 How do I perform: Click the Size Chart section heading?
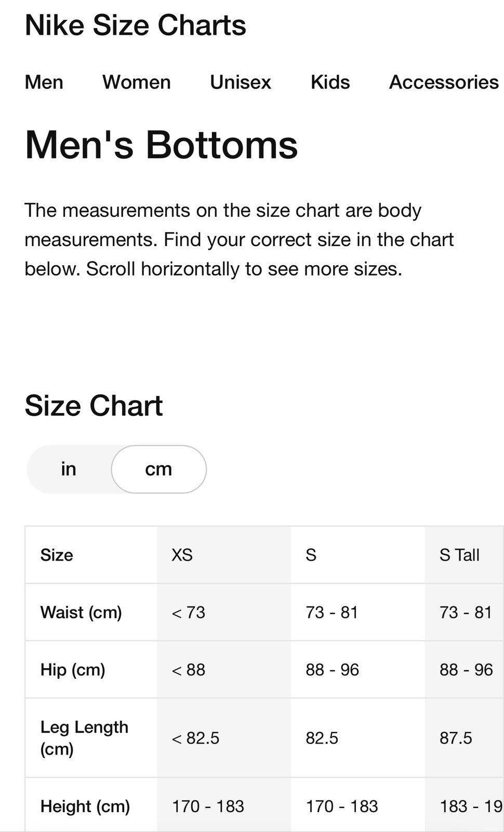94,406
